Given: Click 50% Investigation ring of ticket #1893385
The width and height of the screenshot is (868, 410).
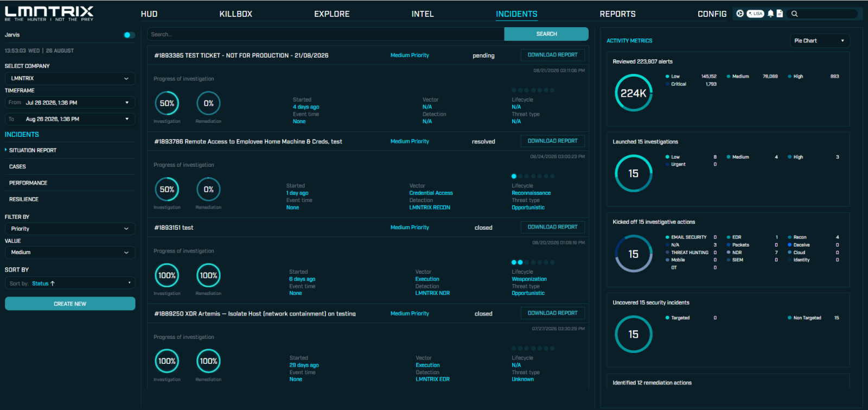Looking at the screenshot, I should (167, 103).
